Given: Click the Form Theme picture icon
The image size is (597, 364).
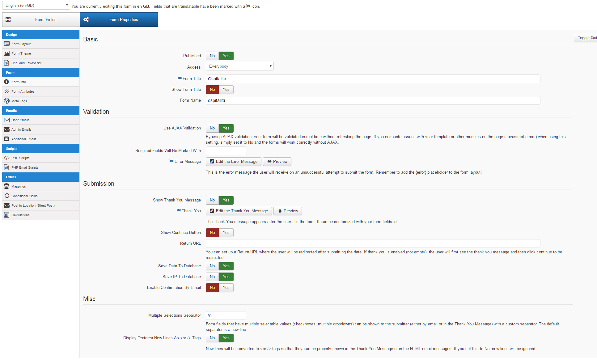Looking at the screenshot, I should tap(6, 53).
